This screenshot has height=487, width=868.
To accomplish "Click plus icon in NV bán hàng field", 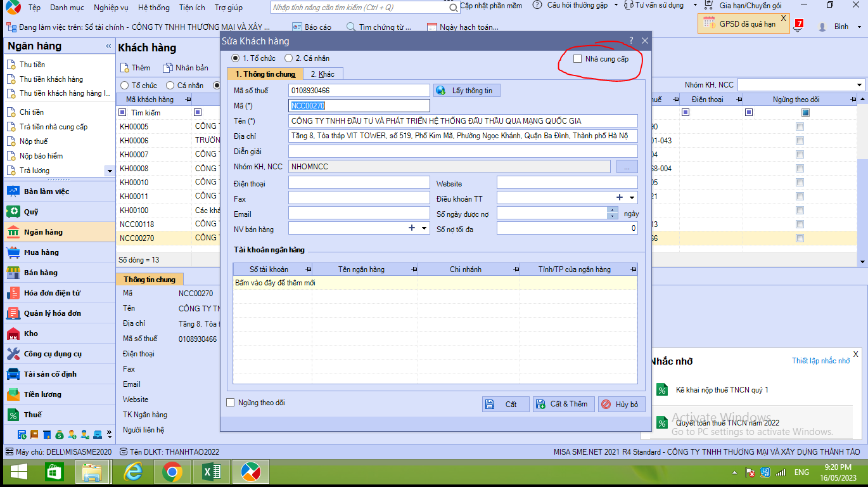I will tap(411, 228).
